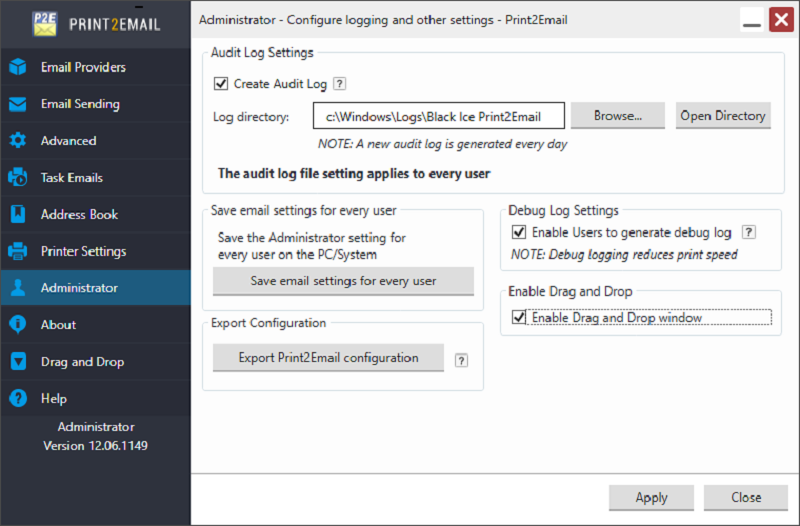Uncheck the Create Audit Log checkbox
This screenshot has height=526, width=800.
pos(221,84)
